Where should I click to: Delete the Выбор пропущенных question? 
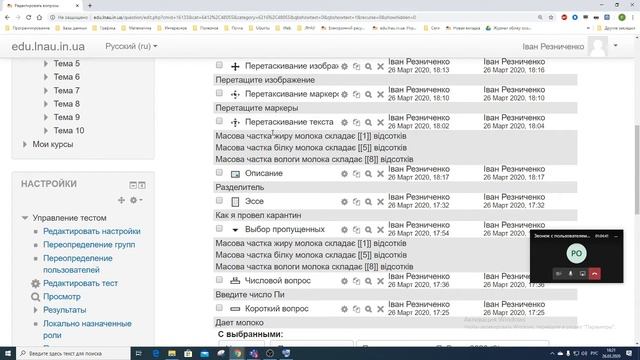(380, 230)
